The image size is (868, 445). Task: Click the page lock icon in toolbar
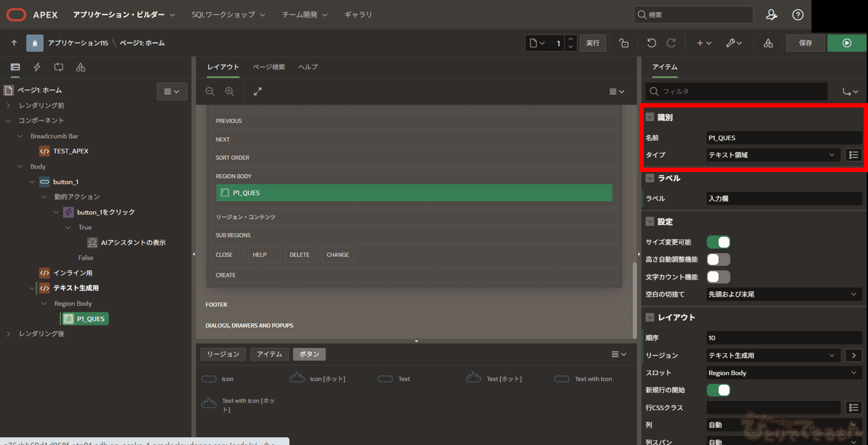pos(624,43)
